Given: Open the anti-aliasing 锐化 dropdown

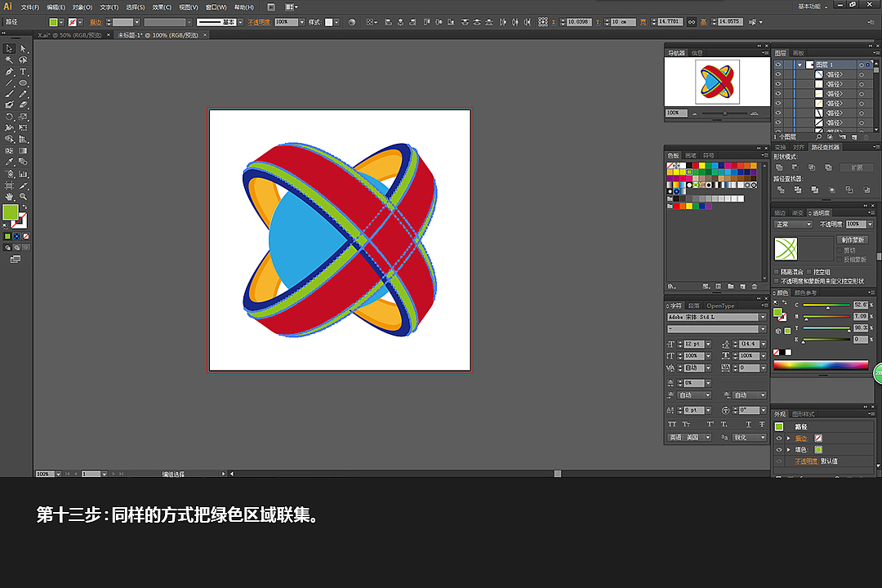Looking at the screenshot, I should pos(749,437).
